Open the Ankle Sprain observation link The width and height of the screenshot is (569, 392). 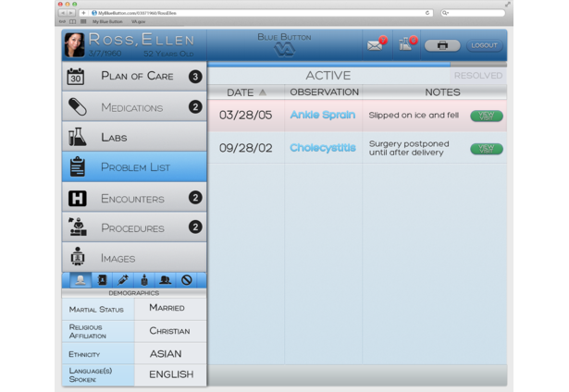(x=323, y=115)
